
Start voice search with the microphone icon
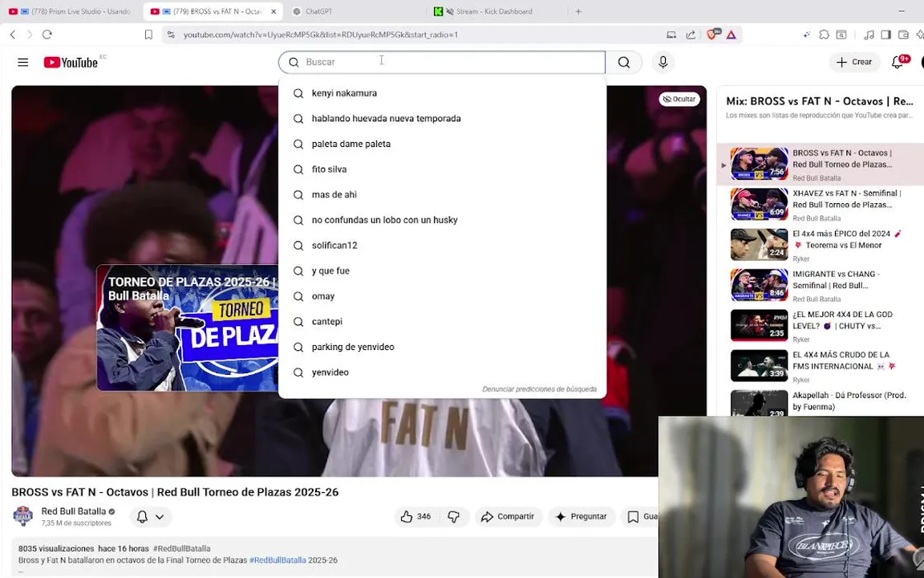pyautogui.click(x=663, y=62)
